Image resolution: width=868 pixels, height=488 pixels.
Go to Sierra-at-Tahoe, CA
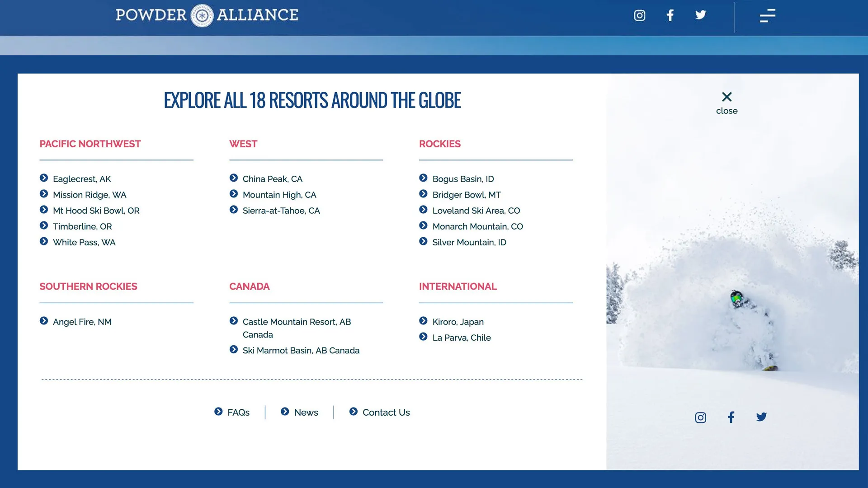(x=281, y=211)
